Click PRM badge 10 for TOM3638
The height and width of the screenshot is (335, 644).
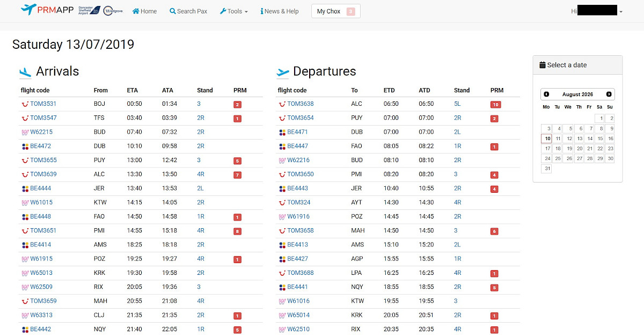(x=495, y=105)
